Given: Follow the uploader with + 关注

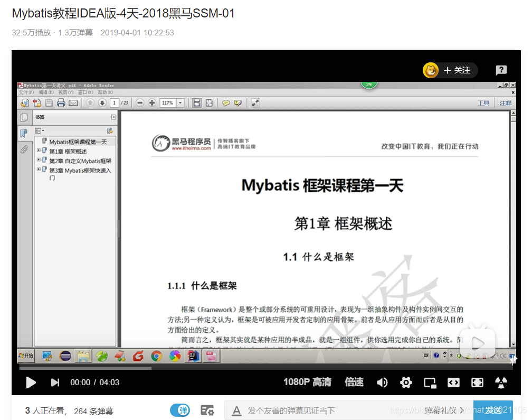Looking at the screenshot, I should coord(457,70).
